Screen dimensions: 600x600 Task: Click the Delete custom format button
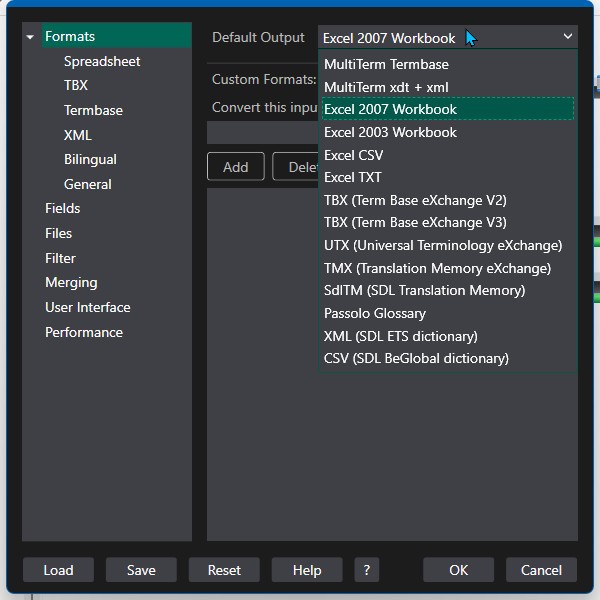pyautogui.click(x=295, y=166)
